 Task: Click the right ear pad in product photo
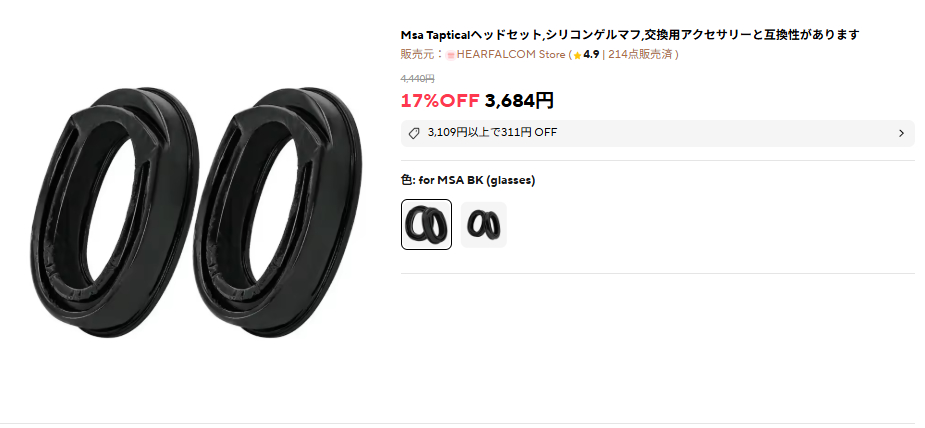[x=277, y=212]
